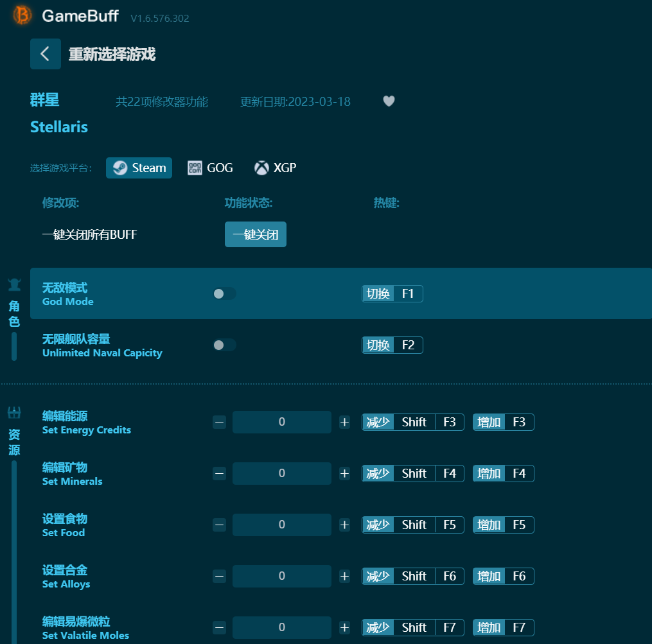Click the Set Minerals value field
The height and width of the screenshot is (644, 652).
point(282,473)
